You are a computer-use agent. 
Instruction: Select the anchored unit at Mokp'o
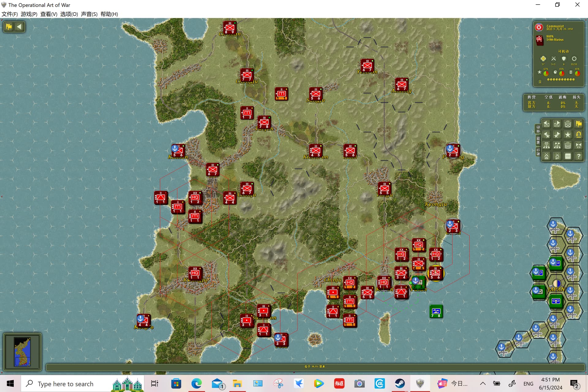pos(143,320)
